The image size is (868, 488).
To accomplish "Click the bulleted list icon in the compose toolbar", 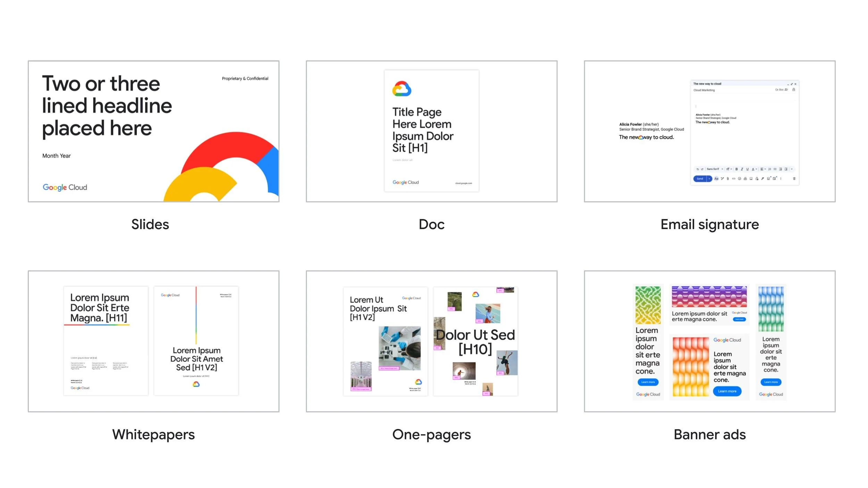I will [x=775, y=169].
